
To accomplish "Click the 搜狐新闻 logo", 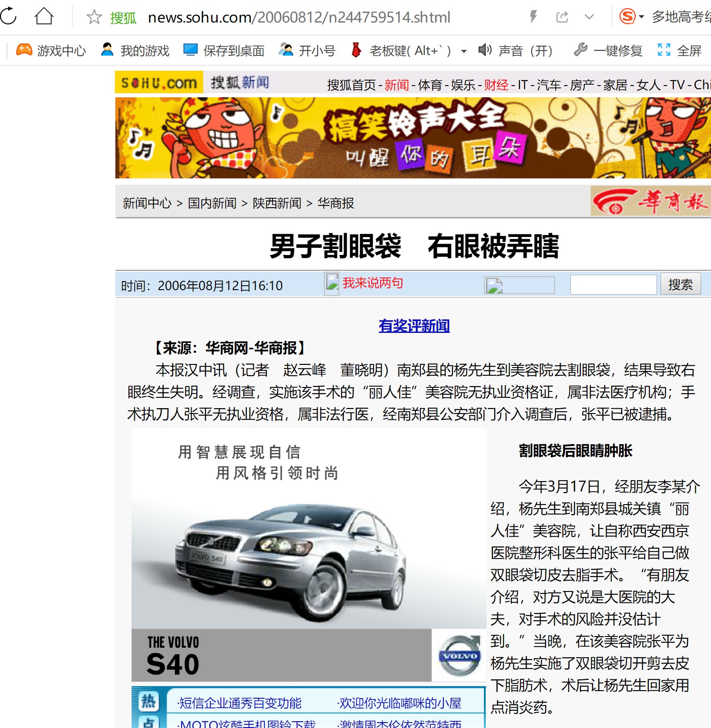I will pyautogui.click(x=240, y=82).
